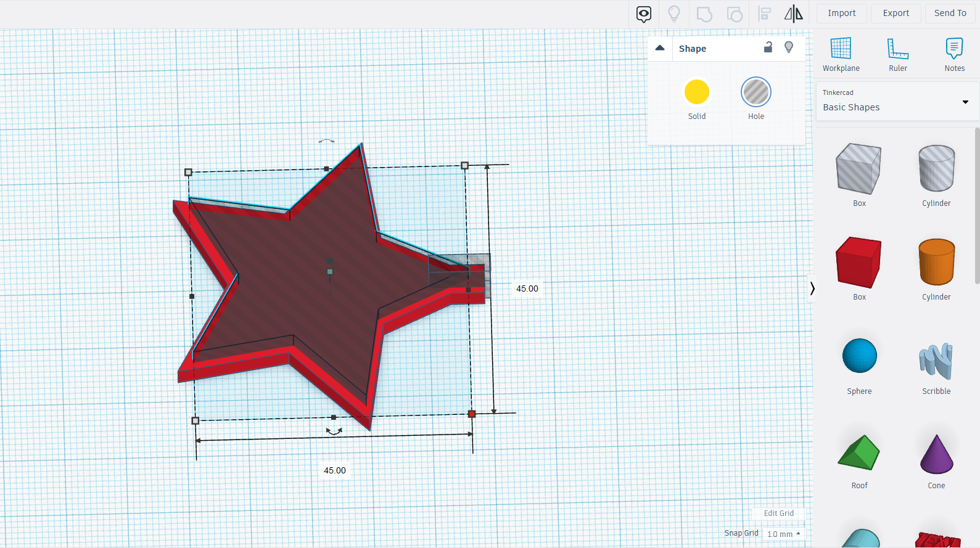Set the shape to Hole
The height and width of the screenshot is (548, 980).
tap(756, 92)
